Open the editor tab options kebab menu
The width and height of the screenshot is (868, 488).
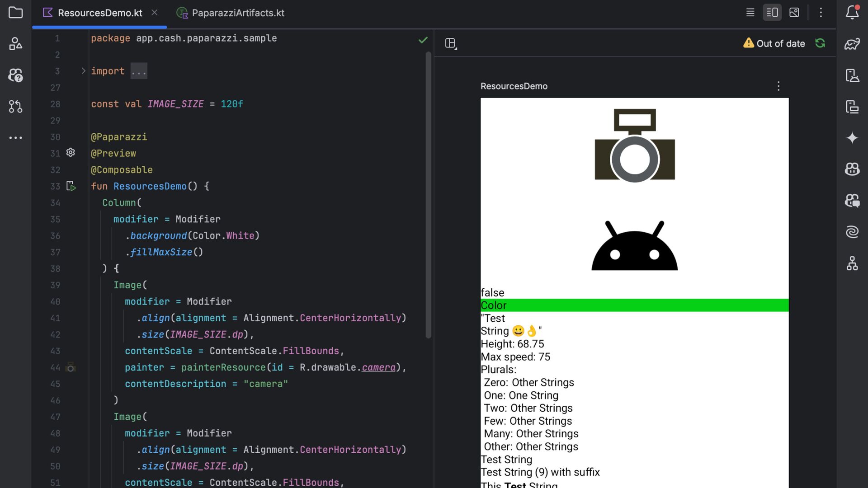[x=821, y=13]
